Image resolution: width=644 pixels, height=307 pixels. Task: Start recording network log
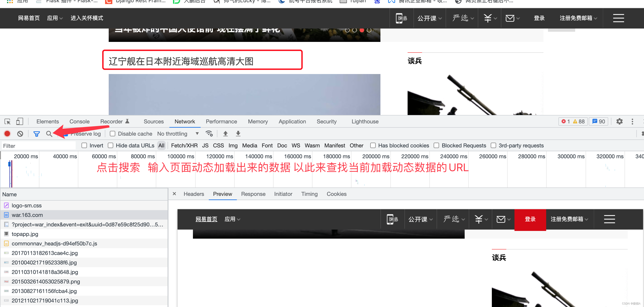coord(7,134)
